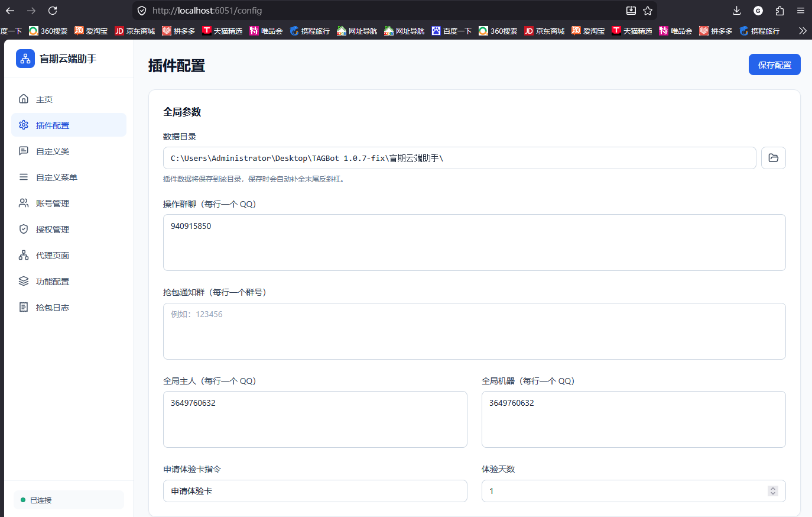Open 功能配置 in the sidebar
The image size is (812, 517).
click(69, 281)
